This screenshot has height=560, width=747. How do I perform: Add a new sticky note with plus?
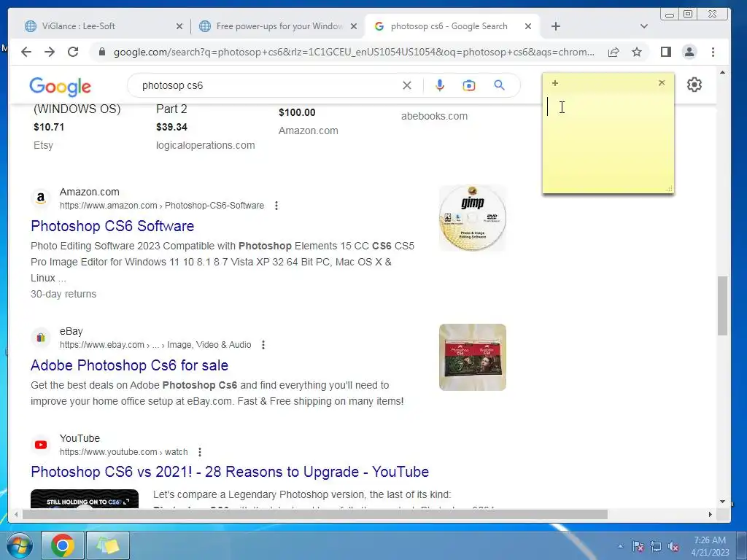coord(555,83)
